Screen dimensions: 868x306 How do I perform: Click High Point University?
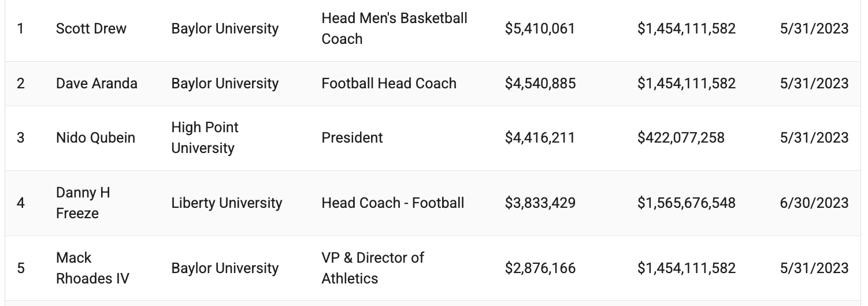pyautogui.click(x=205, y=138)
